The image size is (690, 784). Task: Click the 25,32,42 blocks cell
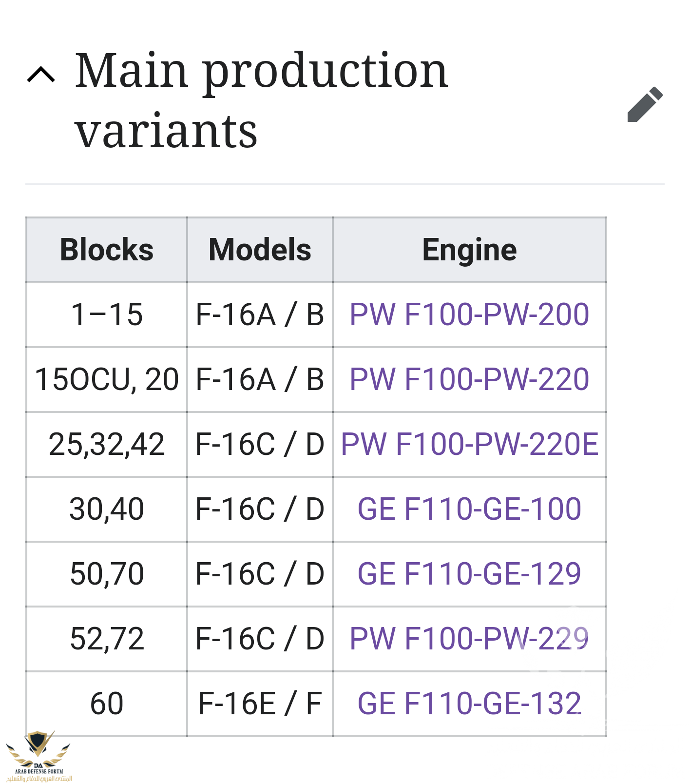107,444
